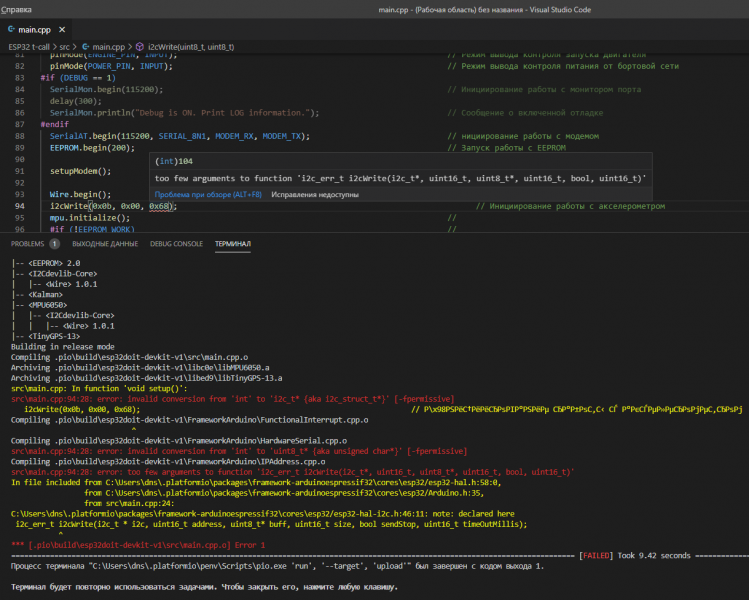Image resolution: width=749 pixels, height=600 pixels.
Task: Open ESP32 t-call breadcrumb
Action: tap(29, 47)
